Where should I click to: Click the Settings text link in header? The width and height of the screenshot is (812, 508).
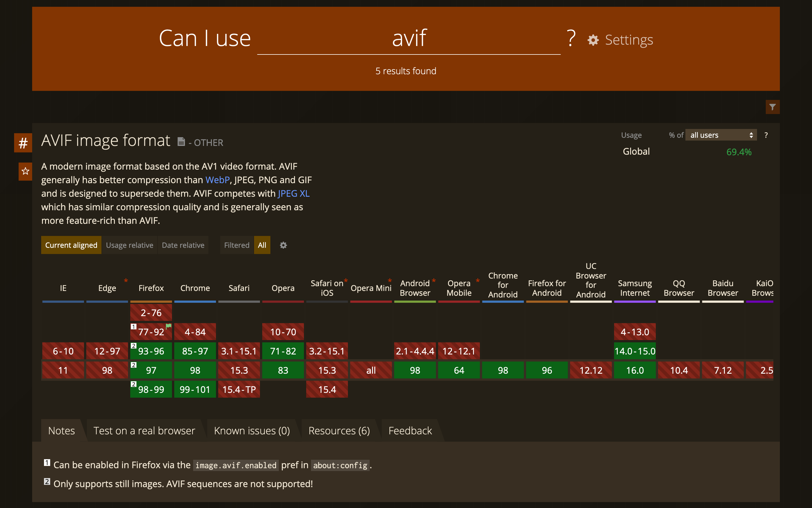point(629,40)
